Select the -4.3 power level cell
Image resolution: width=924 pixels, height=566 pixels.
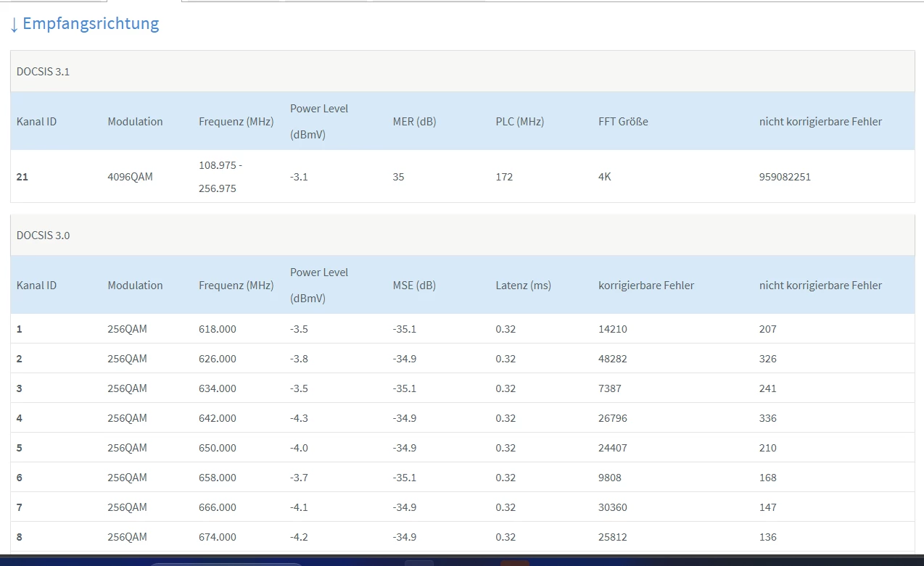click(299, 418)
